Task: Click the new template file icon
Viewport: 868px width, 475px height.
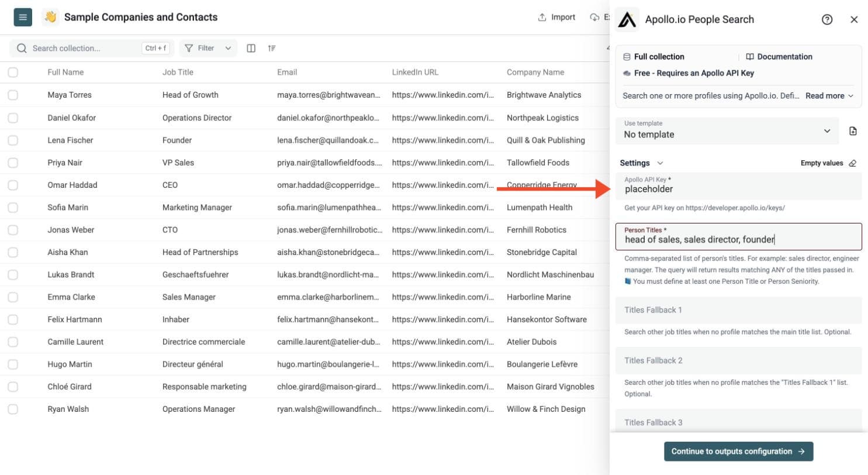Action: tap(853, 131)
